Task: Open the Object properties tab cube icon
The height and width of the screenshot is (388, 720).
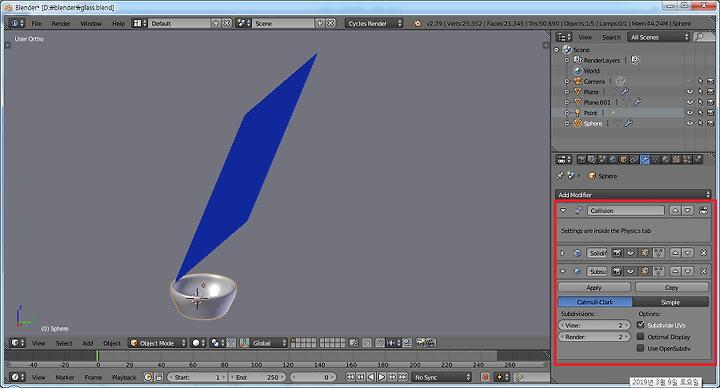Action: pos(623,159)
